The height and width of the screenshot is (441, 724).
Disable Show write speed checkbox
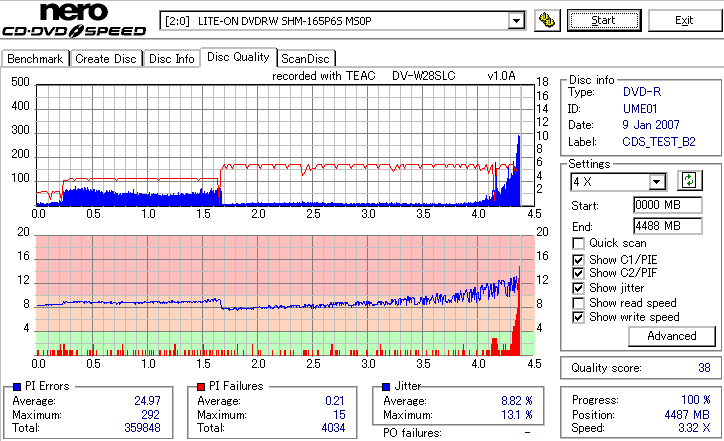(x=578, y=318)
